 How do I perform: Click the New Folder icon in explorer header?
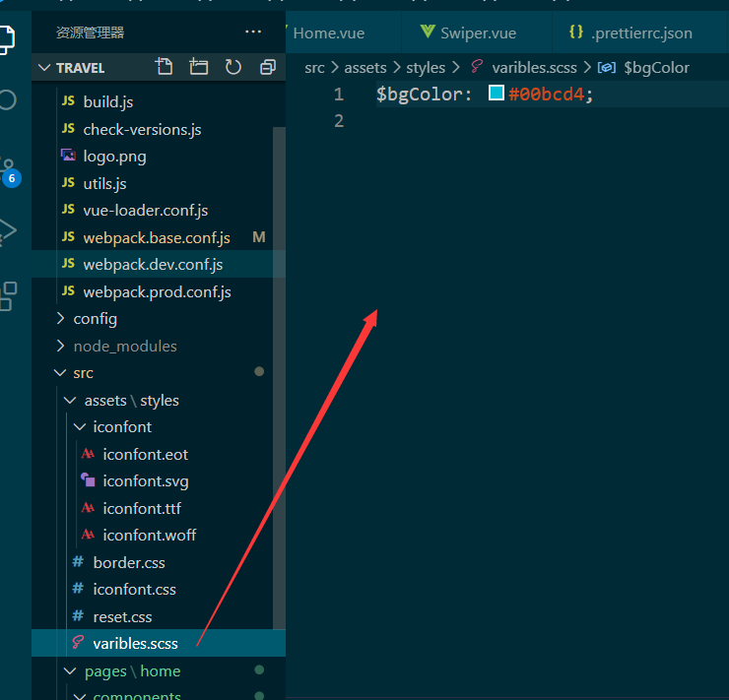(199, 67)
